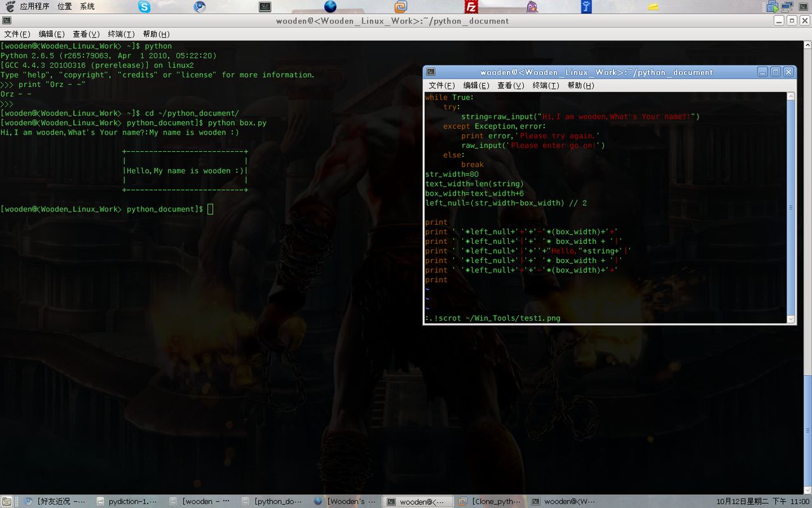Click the blue globe browser icon on the panel
Screen dimensions: 812x508
tap(330, 6)
